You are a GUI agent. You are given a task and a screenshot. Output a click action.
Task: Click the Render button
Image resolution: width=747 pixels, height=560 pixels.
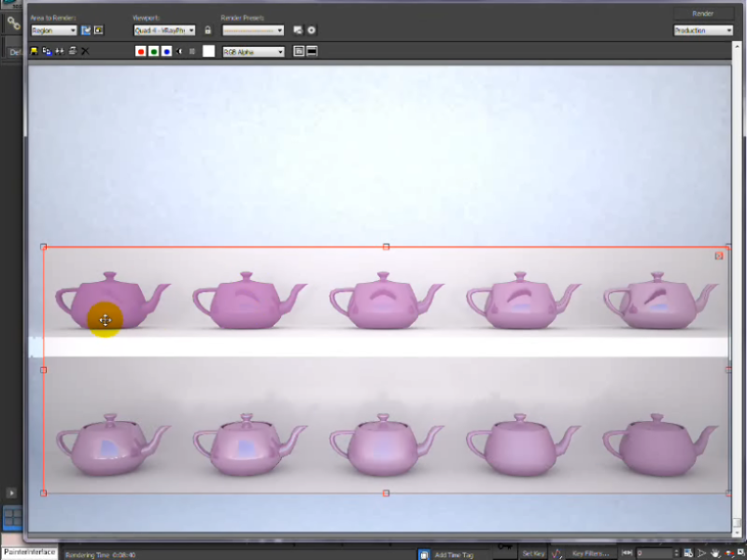703,13
